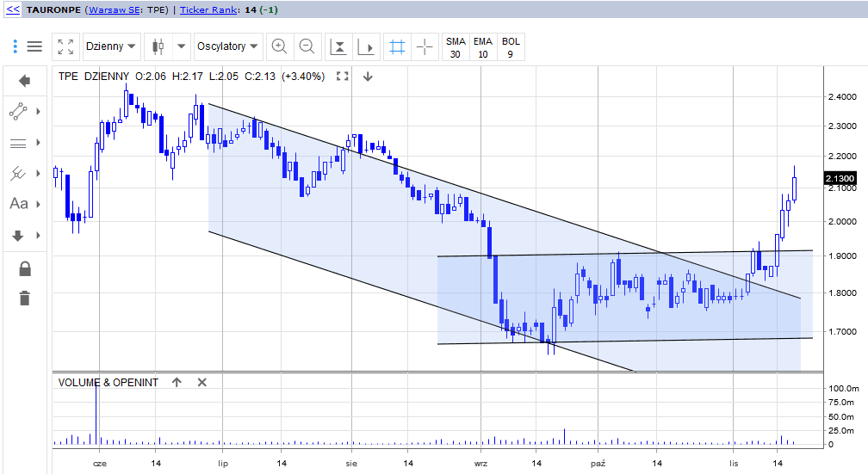868x474 pixels.
Task: Open the hamburger main menu
Action: click(x=34, y=46)
